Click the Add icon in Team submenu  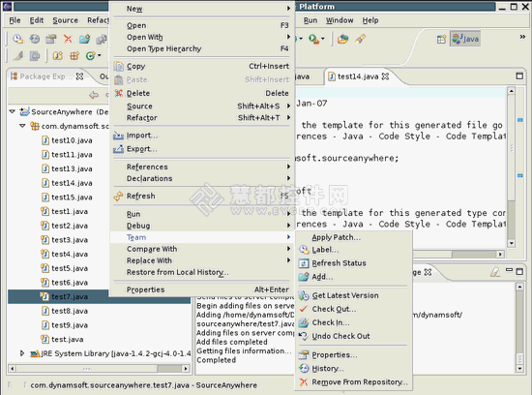click(x=304, y=277)
